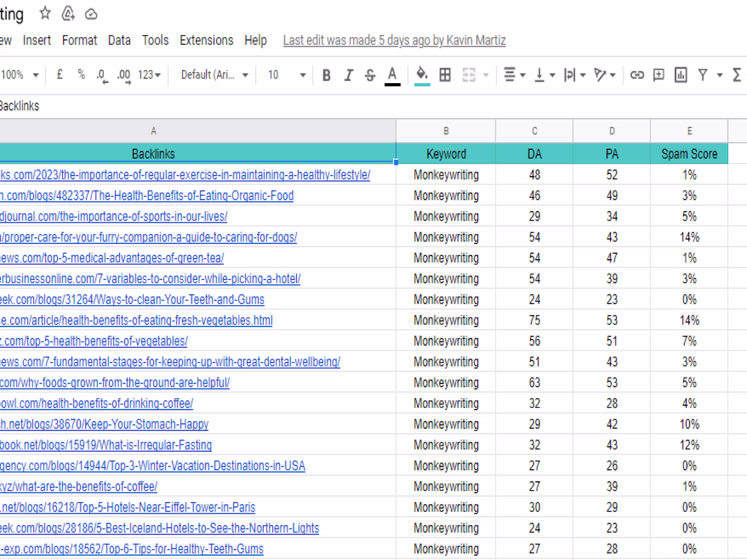
Task: Open the fill color picker
Action: coord(422,76)
